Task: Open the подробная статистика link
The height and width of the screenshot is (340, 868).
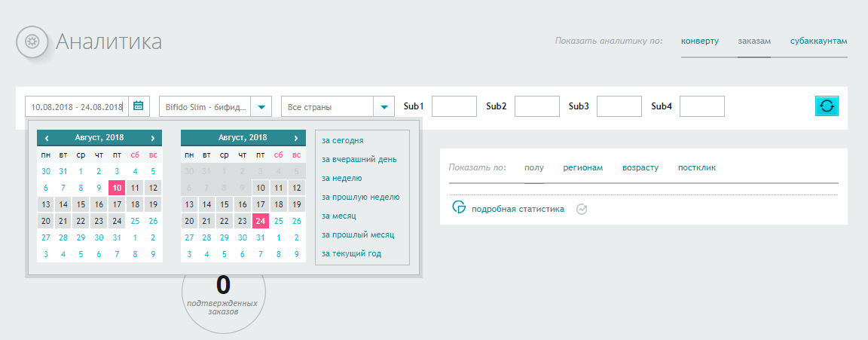Action: [518, 210]
